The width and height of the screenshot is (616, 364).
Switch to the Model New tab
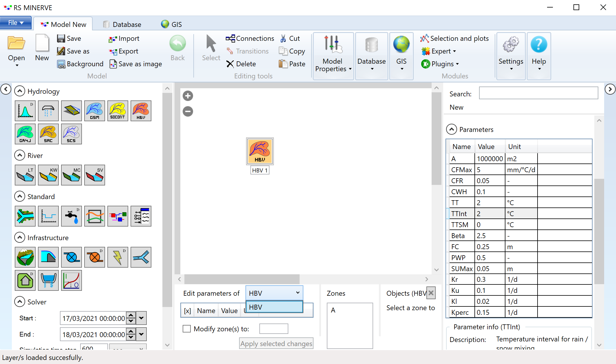pyautogui.click(x=63, y=24)
